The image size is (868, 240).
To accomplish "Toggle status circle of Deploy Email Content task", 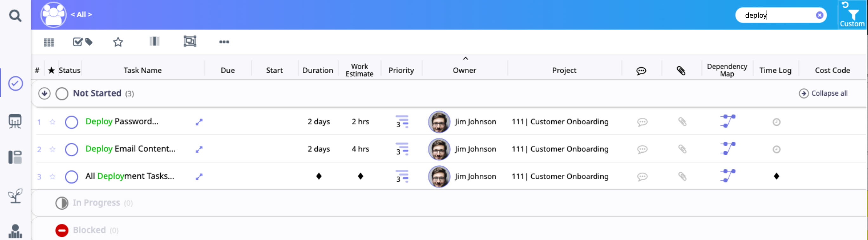I will pos(71,149).
